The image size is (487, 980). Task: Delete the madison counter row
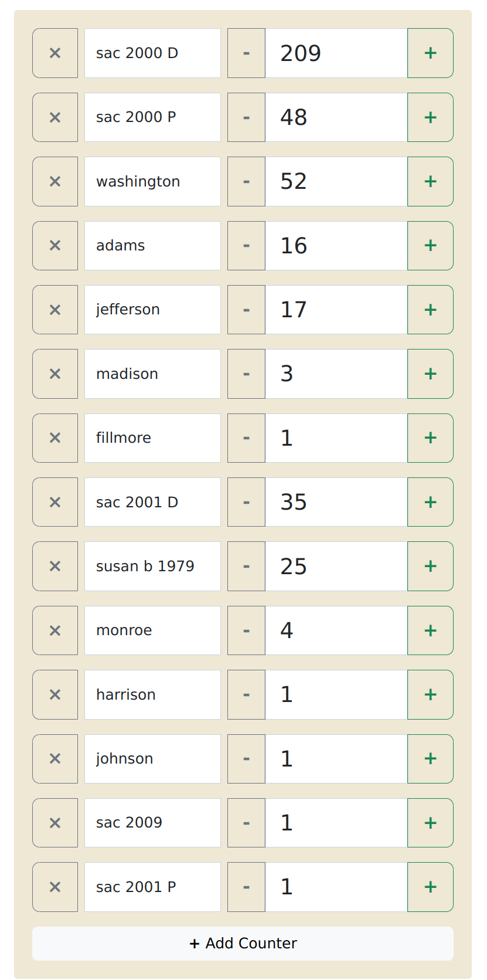(x=55, y=374)
